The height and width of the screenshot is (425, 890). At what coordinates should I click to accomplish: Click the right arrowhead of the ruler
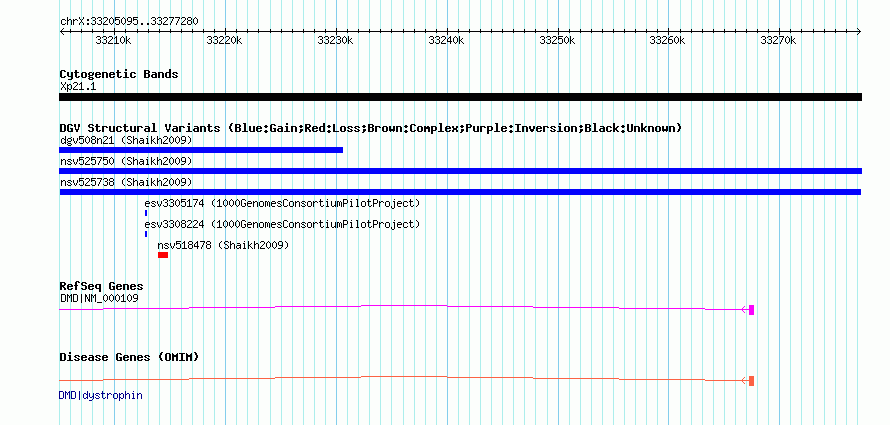click(859, 31)
